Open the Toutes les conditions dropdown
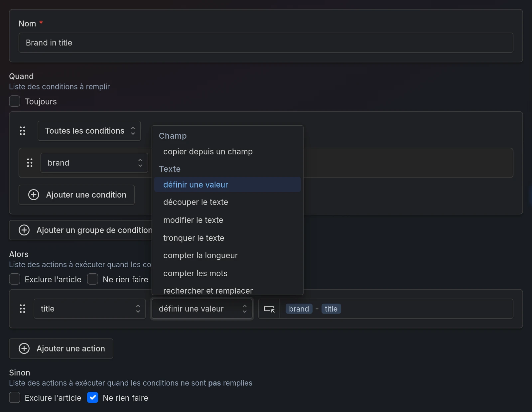The height and width of the screenshot is (412, 532). pos(89,131)
